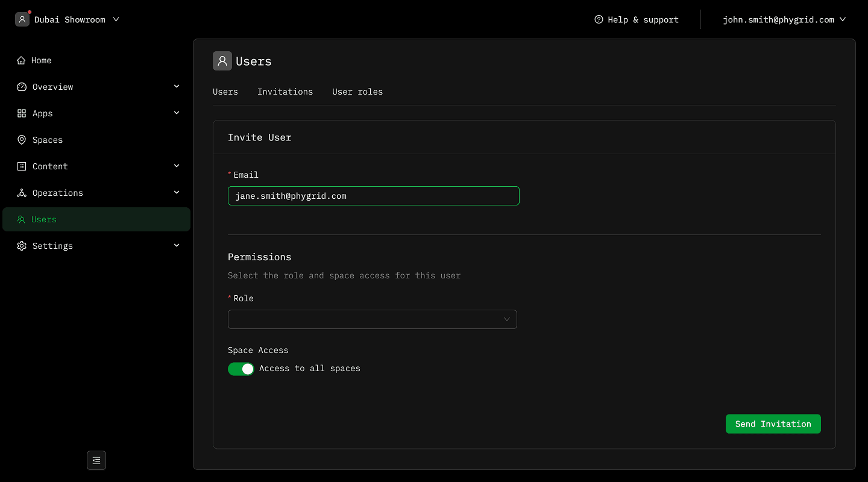Switch to the Invitations tab
This screenshot has width=868, height=482.
pos(285,92)
